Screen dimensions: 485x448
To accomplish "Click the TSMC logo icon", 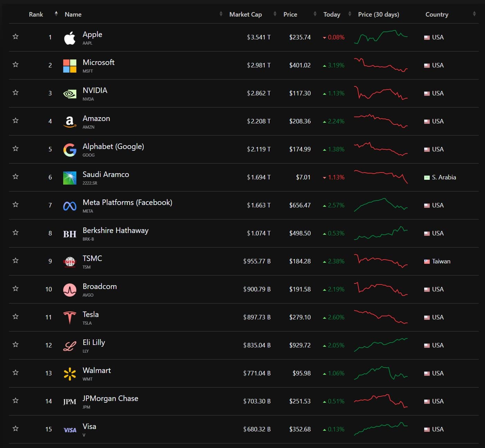I will pos(70,262).
